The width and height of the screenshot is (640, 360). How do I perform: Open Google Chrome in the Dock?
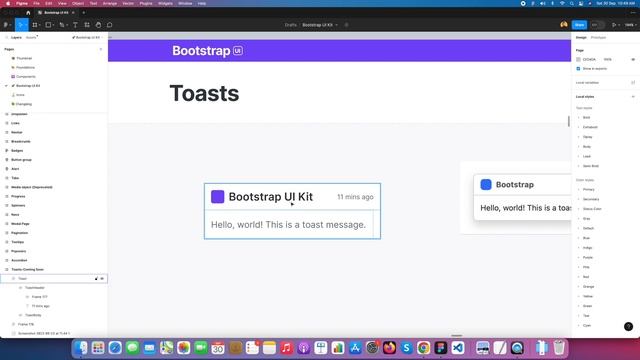click(x=423, y=348)
